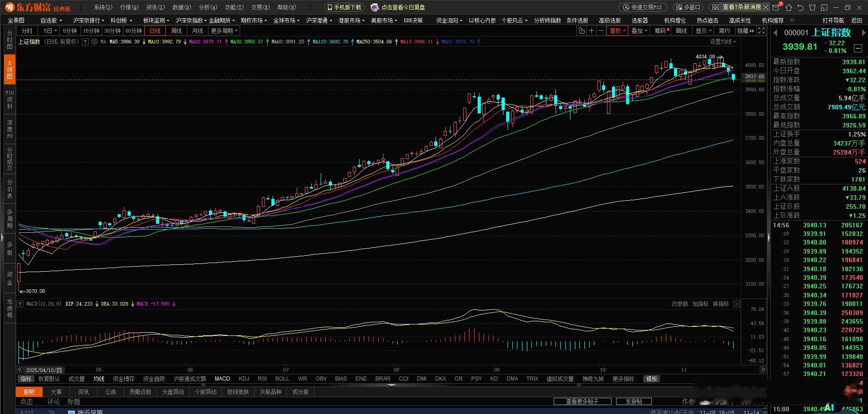Expand the 自选股 dropdown menu
The image size is (868, 414).
pyautogui.click(x=51, y=20)
